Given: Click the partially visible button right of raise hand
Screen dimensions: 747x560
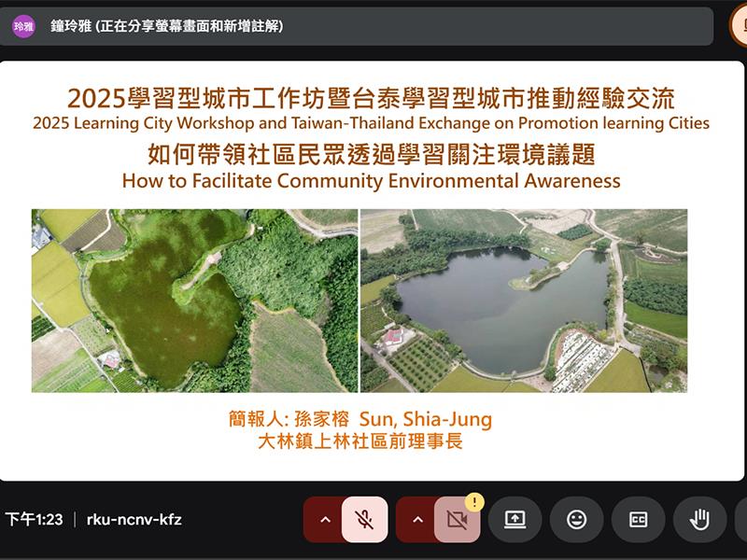Looking at the screenshot, I should (741, 520).
